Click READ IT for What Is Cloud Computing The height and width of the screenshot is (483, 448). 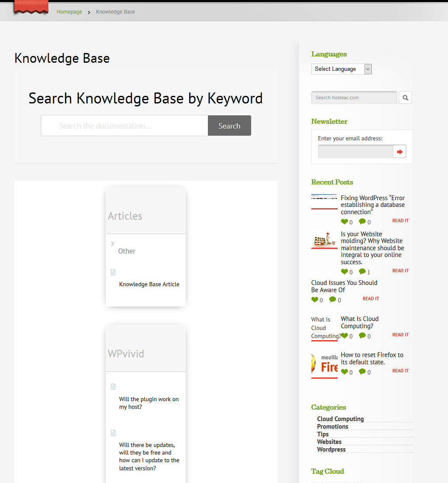click(400, 335)
